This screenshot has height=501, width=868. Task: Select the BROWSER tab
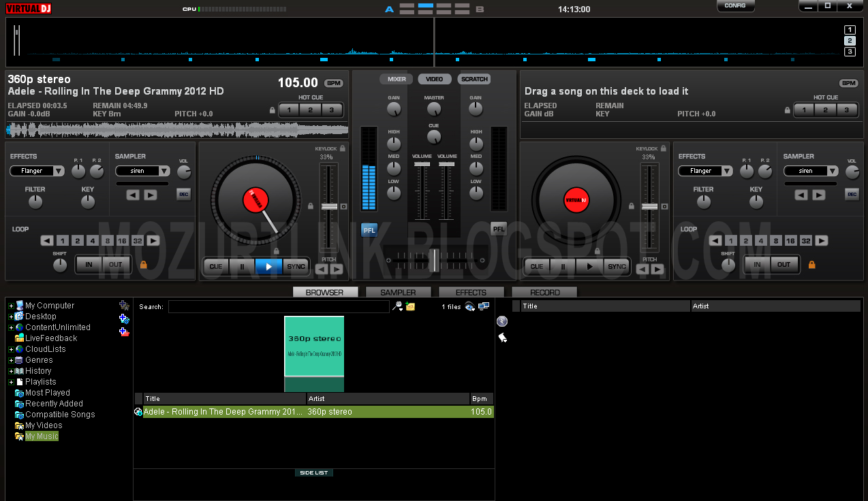click(x=325, y=292)
